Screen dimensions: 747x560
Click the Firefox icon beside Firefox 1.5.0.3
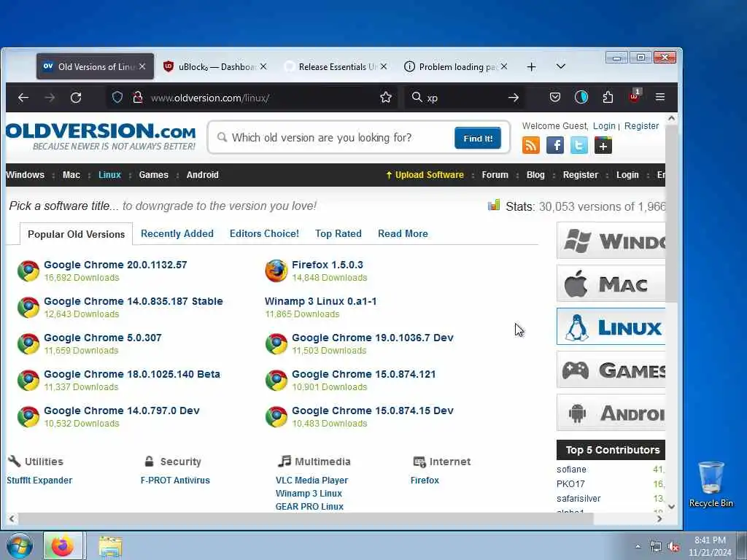276,271
